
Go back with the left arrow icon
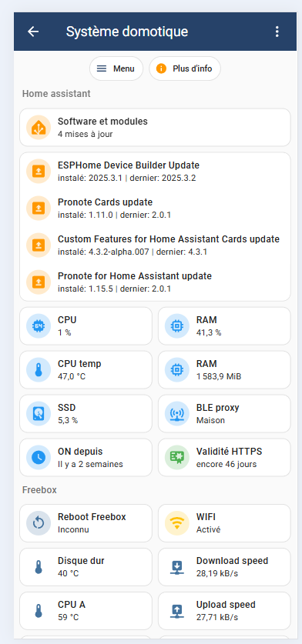click(33, 32)
